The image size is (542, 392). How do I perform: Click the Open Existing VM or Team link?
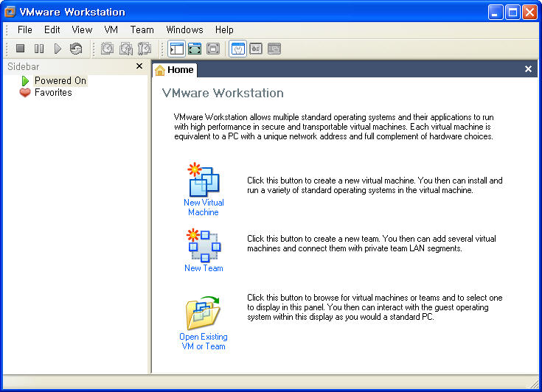[204, 341]
